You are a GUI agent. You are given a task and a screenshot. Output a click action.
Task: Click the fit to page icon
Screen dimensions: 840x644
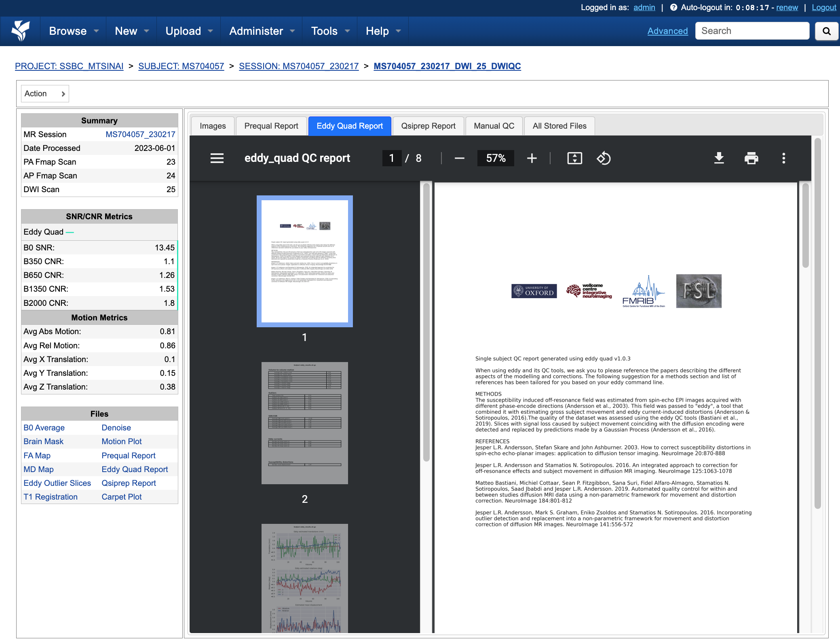[x=574, y=158]
